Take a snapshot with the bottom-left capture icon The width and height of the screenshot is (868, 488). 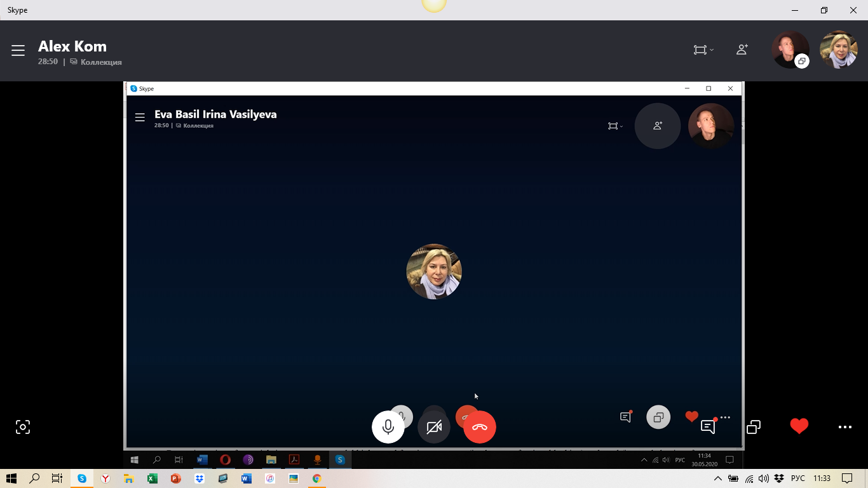[23, 427]
